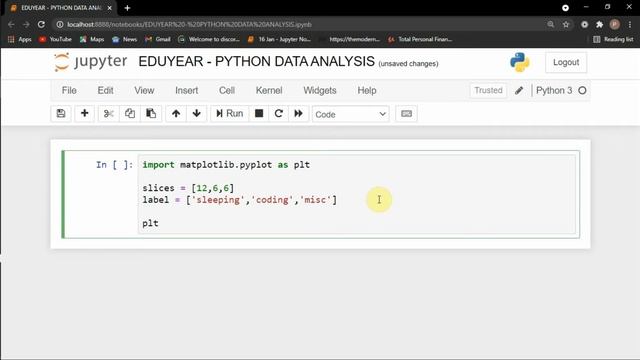This screenshot has height=360, width=640.
Task: Open the extensions puzzle icon
Action: coord(599,24)
